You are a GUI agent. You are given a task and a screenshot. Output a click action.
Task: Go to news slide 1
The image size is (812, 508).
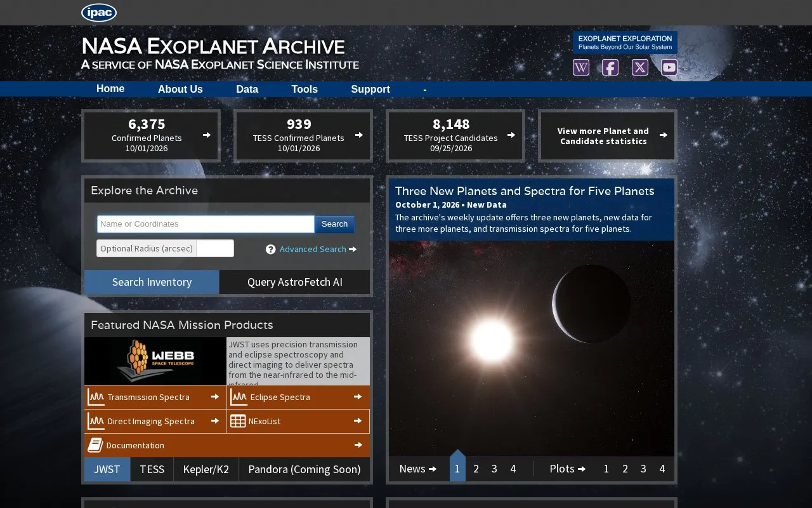pos(457,469)
